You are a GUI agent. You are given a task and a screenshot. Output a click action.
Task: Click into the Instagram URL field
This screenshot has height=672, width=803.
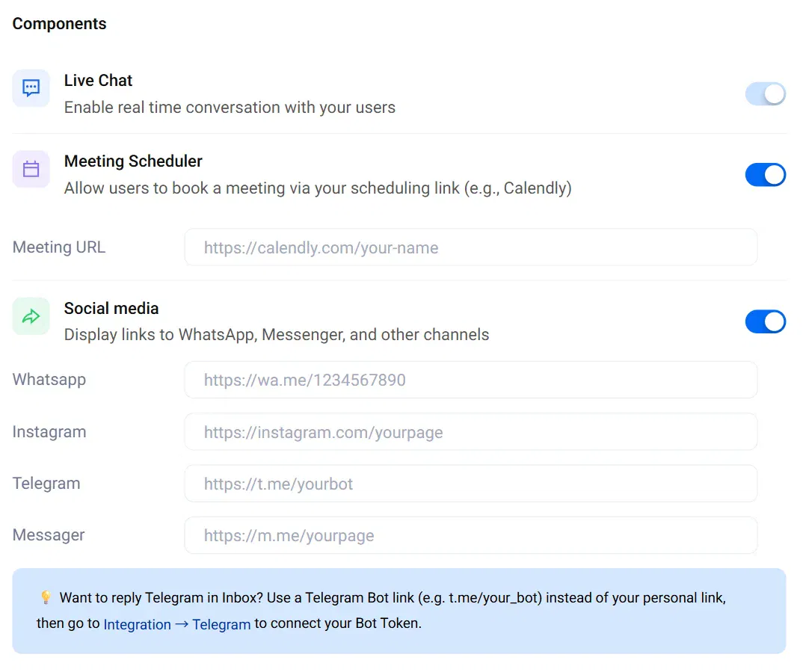point(470,432)
